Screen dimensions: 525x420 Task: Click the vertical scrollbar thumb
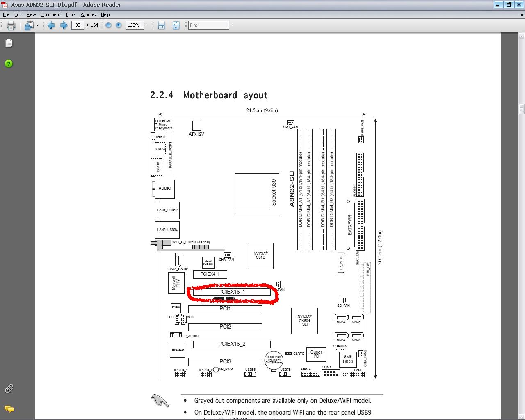point(522,109)
